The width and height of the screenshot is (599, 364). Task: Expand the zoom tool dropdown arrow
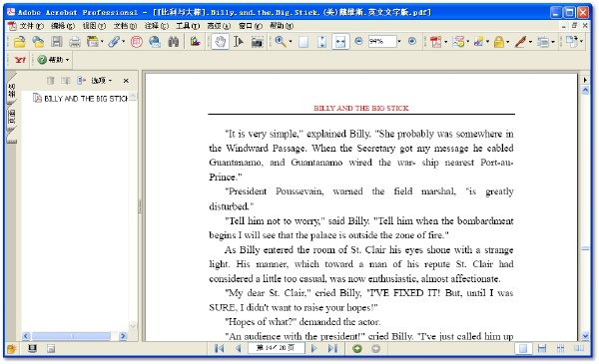point(291,42)
